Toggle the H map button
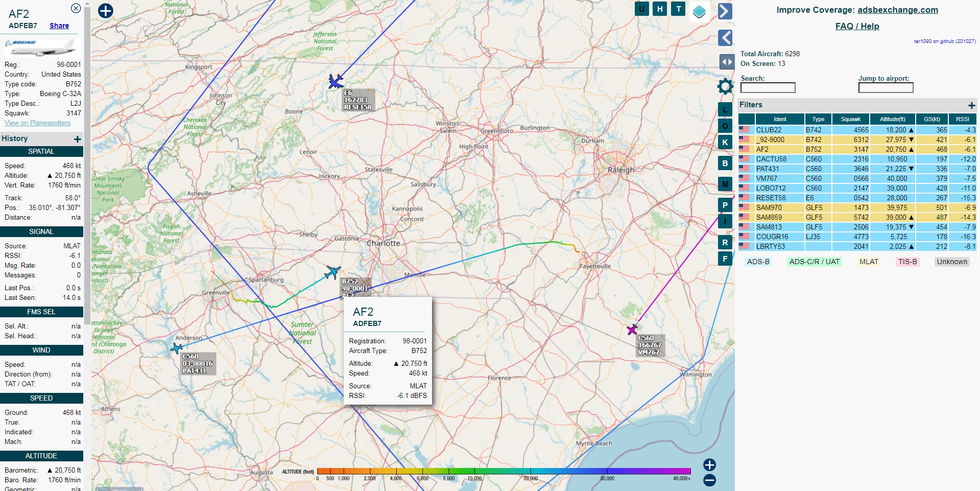Image resolution: width=980 pixels, height=491 pixels. 660,9
